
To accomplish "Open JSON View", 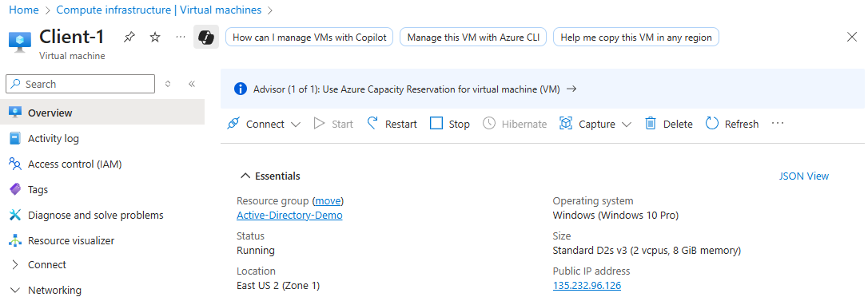I will point(804,176).
